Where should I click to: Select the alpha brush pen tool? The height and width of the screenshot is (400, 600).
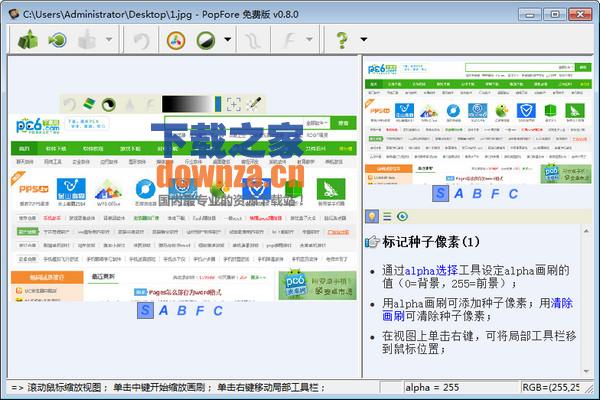pyautogui.click(x=253, y=104)
